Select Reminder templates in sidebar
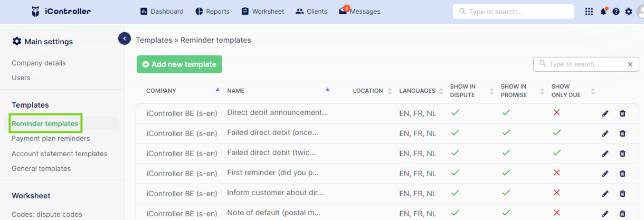 pos(45,123)
